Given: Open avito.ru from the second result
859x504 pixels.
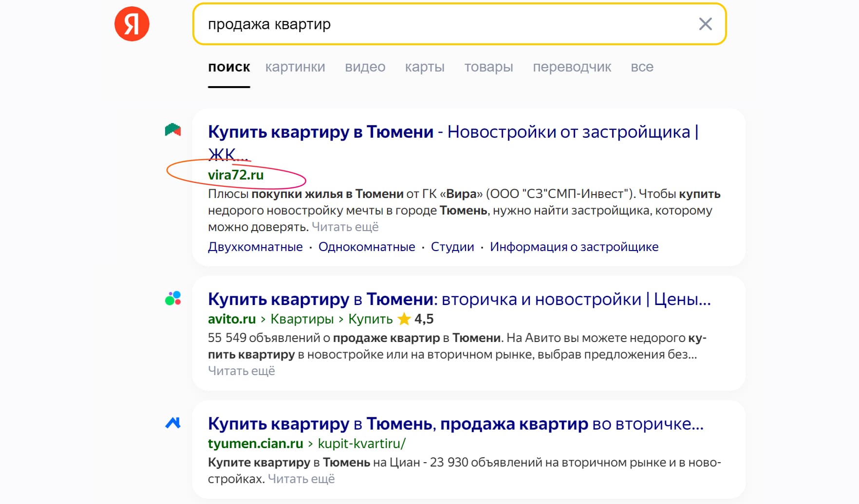Looking at the screenshot, I should coord(232,319).
